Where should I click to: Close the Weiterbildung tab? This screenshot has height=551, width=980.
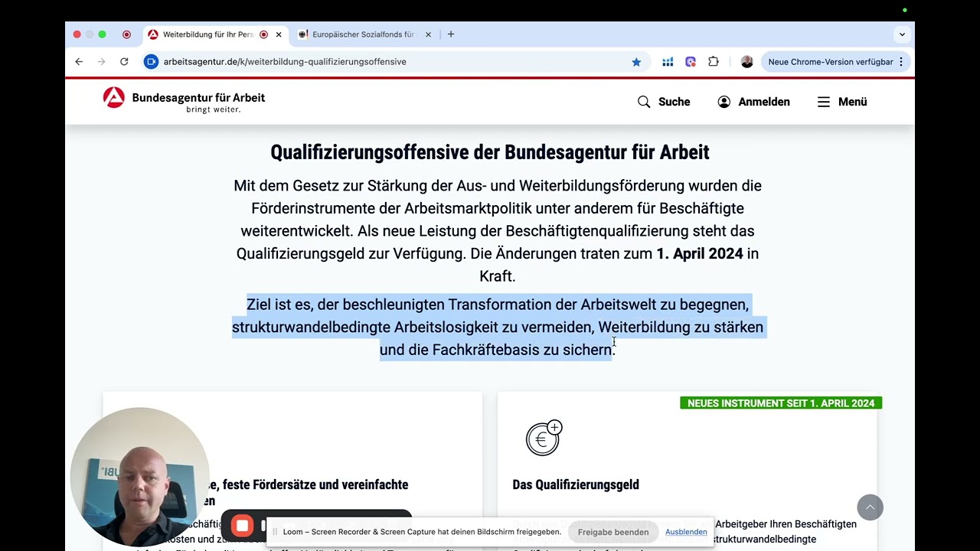(x=279, y=34)
